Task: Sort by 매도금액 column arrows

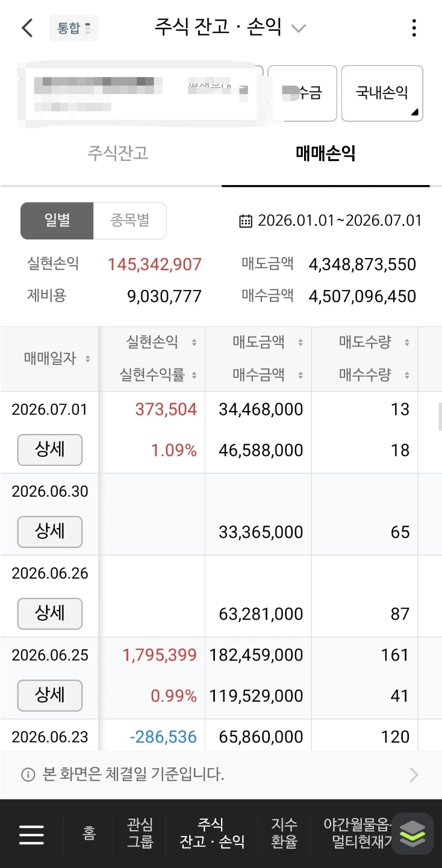Action: point(300,343)
